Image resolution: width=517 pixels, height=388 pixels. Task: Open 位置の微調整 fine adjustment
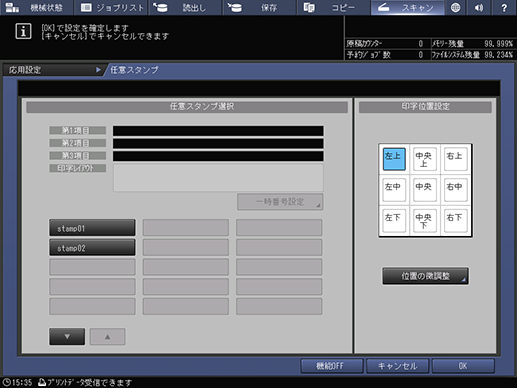pyautogui.click(x=425, y=276)
